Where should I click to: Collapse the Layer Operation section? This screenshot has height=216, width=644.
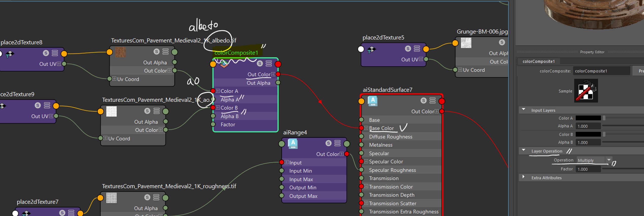click(x=524, y=151)
